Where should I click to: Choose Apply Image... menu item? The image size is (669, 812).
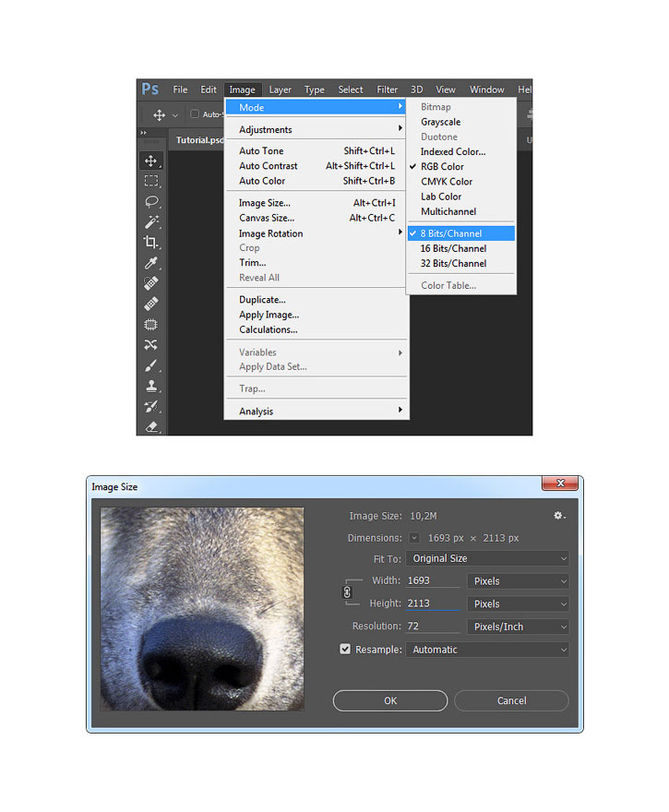coord(316,315)
